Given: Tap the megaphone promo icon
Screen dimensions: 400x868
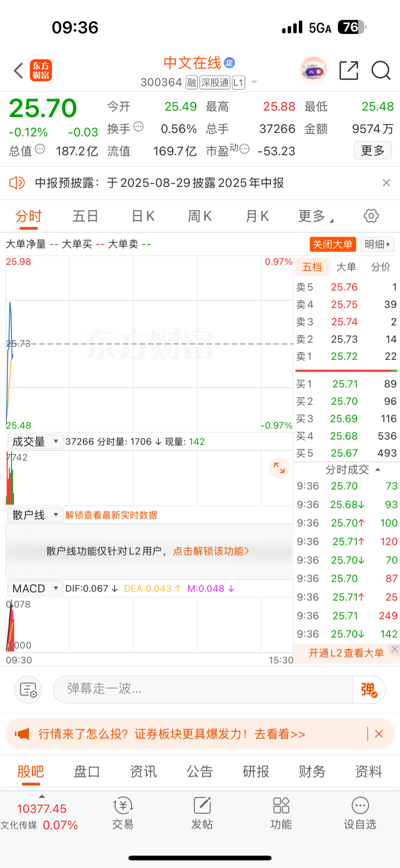Looking at the screenshot, I should click(22, 734).
